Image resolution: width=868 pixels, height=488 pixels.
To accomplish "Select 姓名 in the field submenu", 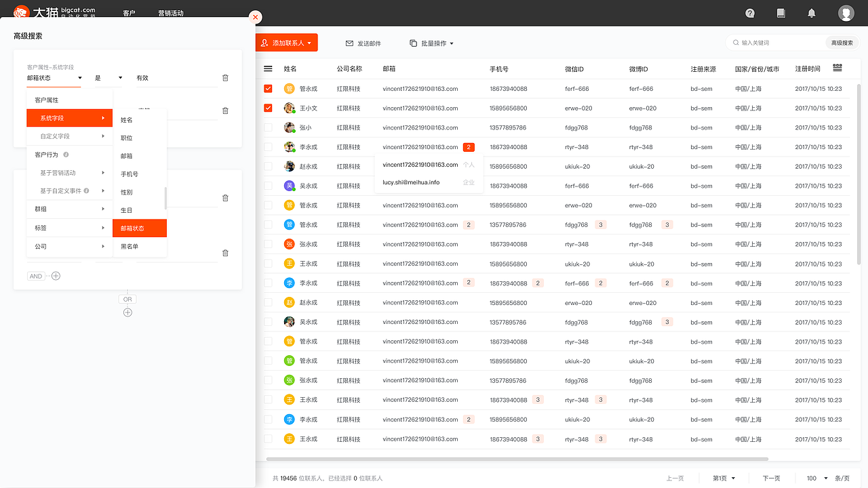I will (139, 120).
